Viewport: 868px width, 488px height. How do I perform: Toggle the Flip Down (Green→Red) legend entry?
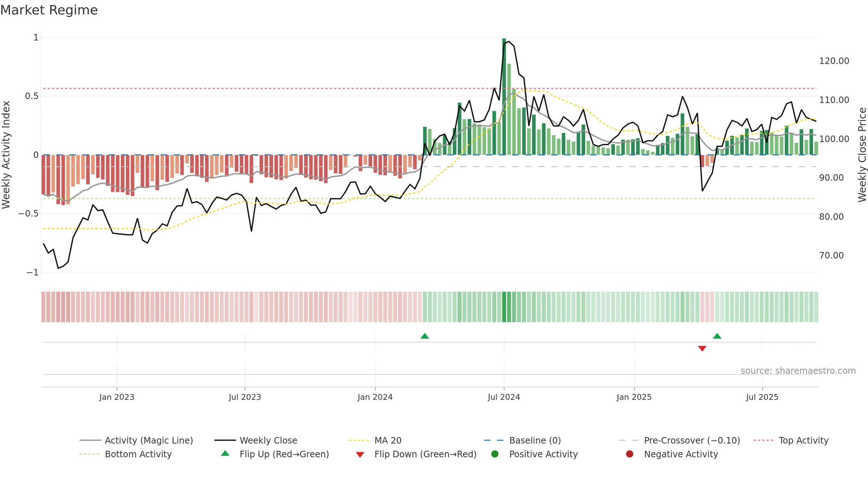[x=416, y=454]
